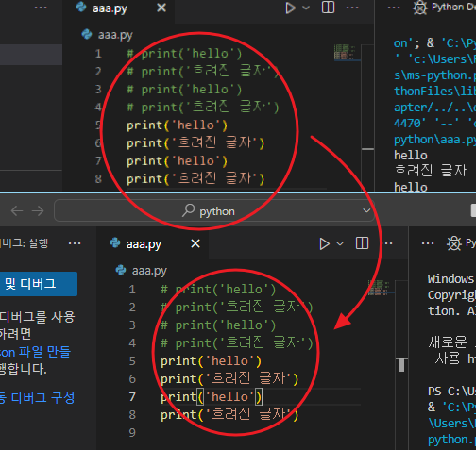The image size is (476, 450).
Task: Click line 1 comment in upper editor
Action: click(x=184, y=54)
